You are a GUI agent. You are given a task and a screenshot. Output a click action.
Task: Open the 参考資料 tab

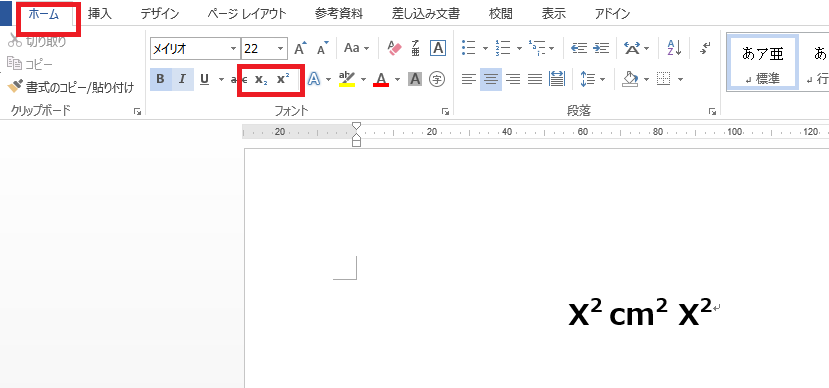tap(339, 14)
